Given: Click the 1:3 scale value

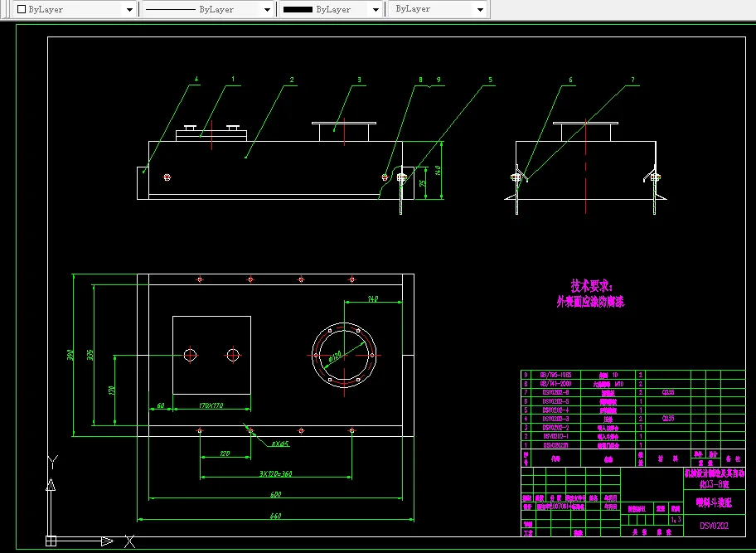Looking at the screenshot, I should click(x=676, y=519).
